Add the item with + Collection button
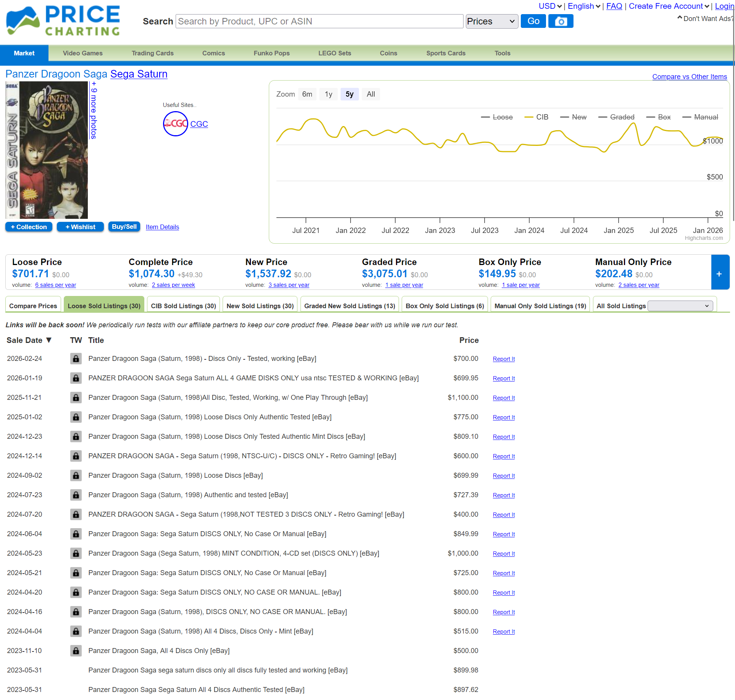This screenshot has height=700, width=735. point(29,227)
